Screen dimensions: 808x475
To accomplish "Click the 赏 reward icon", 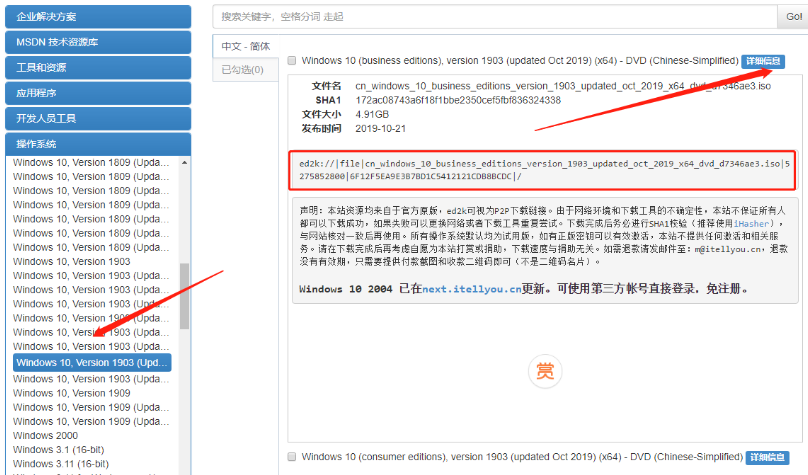I will tap(545, 372).
